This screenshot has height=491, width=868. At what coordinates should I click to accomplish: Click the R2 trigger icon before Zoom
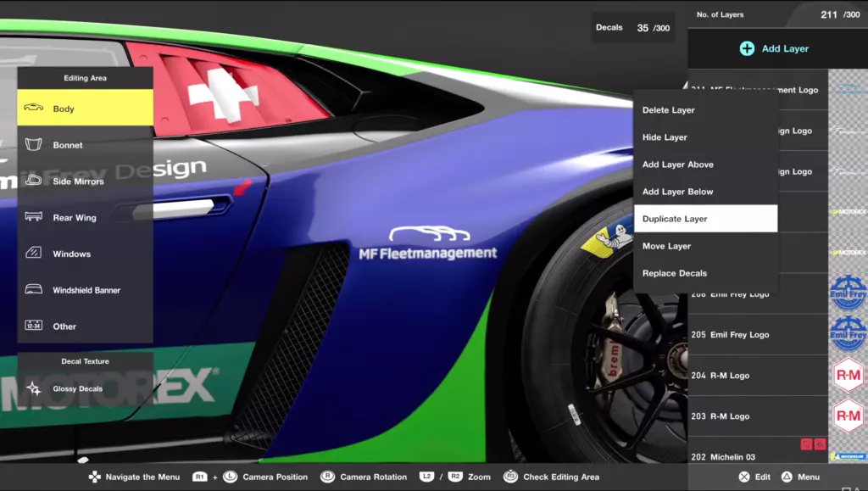pos(455,477)
